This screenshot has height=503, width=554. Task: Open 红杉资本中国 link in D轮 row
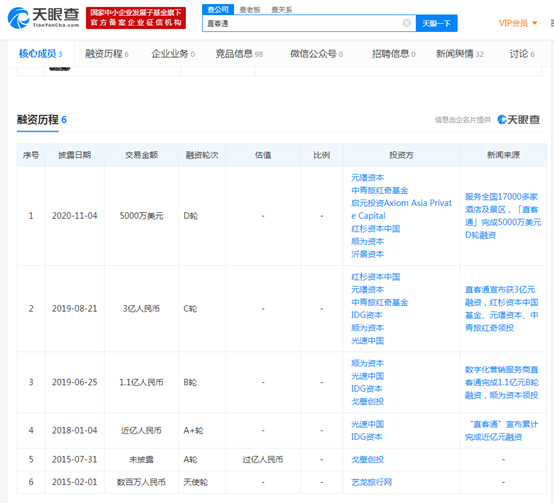point(376,229)
